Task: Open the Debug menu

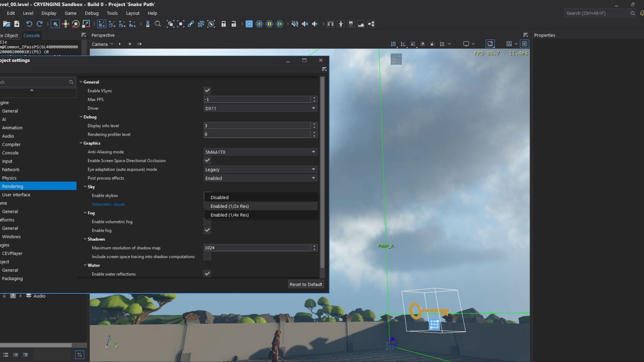Action: (x=92, y=13)
